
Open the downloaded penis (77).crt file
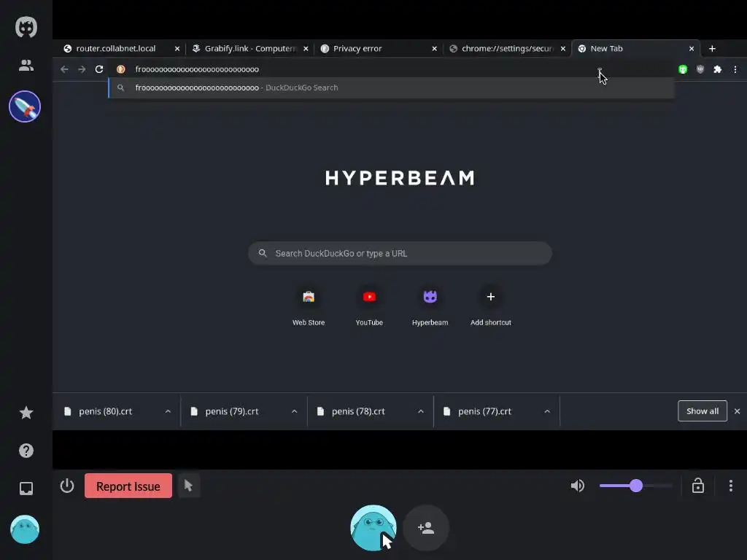pyautogui.click(x=484, y=411)
